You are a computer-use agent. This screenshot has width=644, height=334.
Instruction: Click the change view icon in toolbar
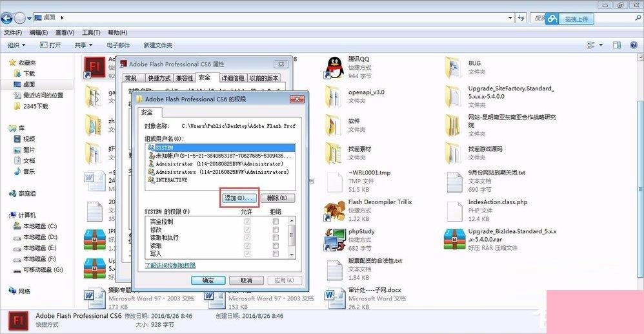(591, 45)
